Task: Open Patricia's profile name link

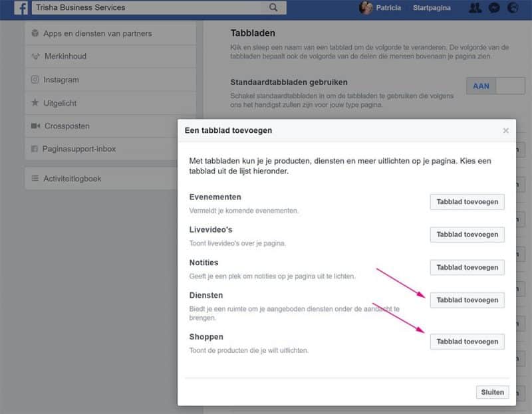Action: 388,8
